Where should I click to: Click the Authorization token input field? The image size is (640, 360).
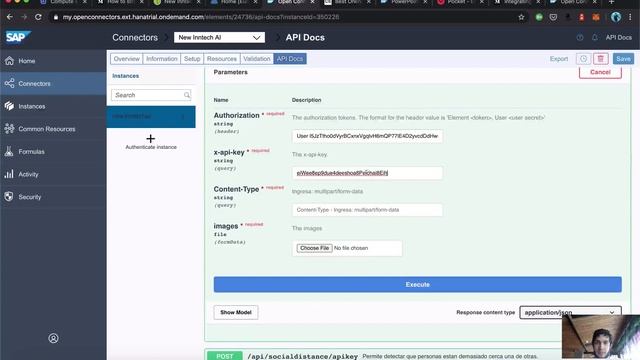pos(367,136)
